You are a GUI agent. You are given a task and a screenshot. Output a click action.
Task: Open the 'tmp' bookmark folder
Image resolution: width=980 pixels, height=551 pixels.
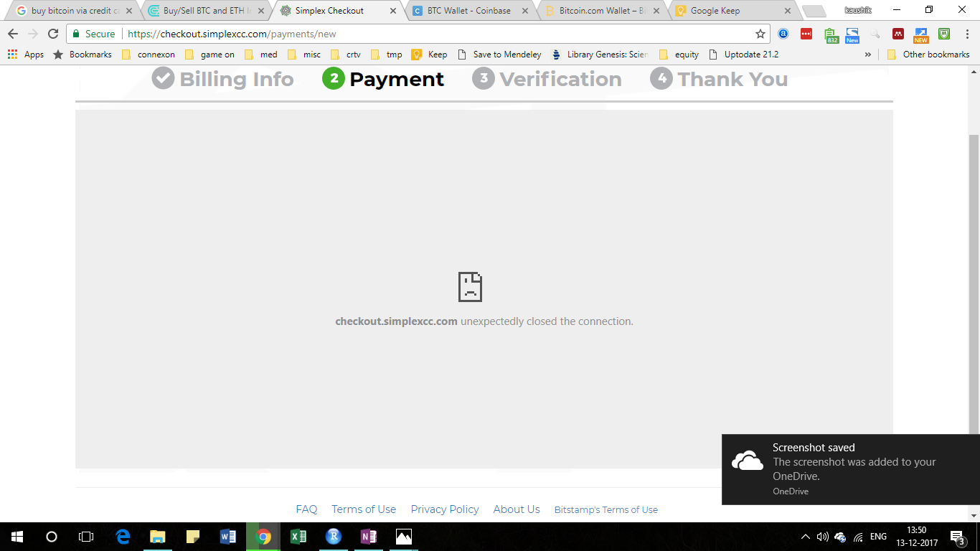[387, 55]
